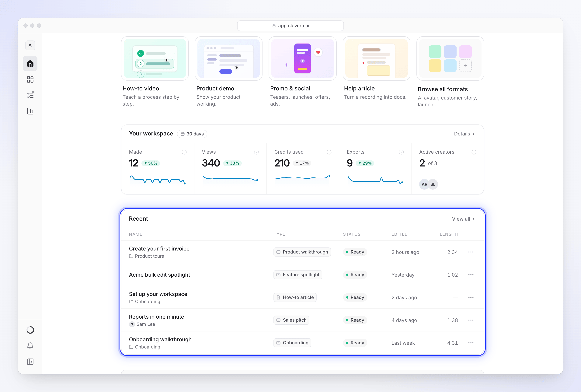The width and height of the screenshot is (581, 392).
Task: Select the How-to video thumbnail
Action: pos(155,58)
